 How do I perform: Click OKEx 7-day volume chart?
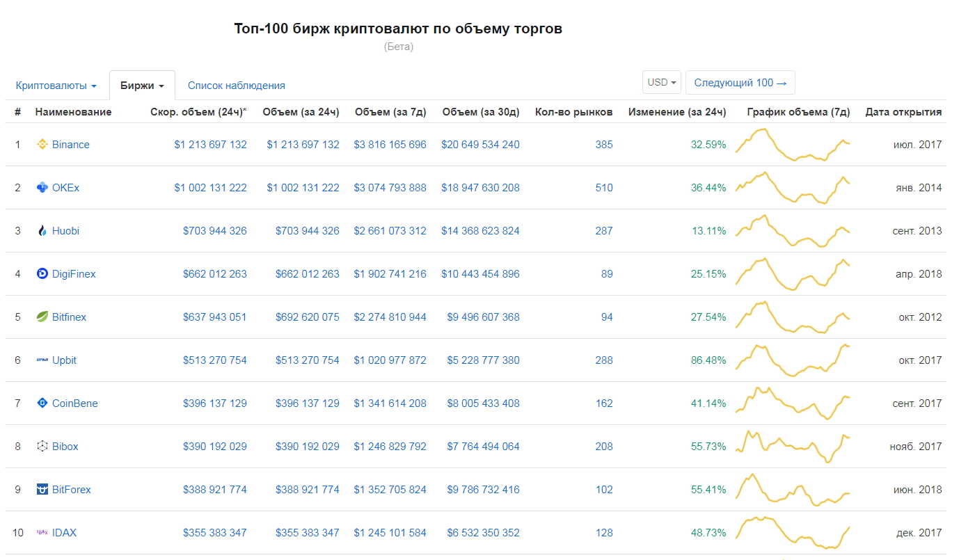(793, 188)
